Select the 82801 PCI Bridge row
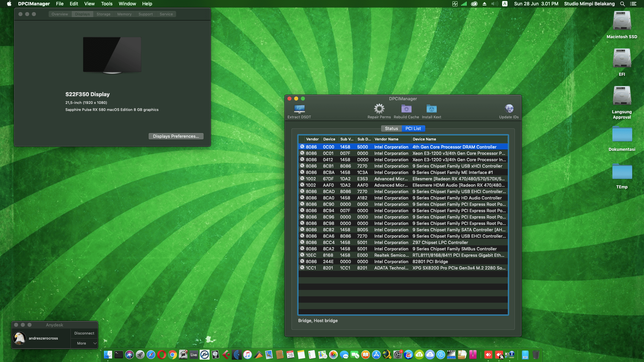644x362 pixels. point(403,261)
